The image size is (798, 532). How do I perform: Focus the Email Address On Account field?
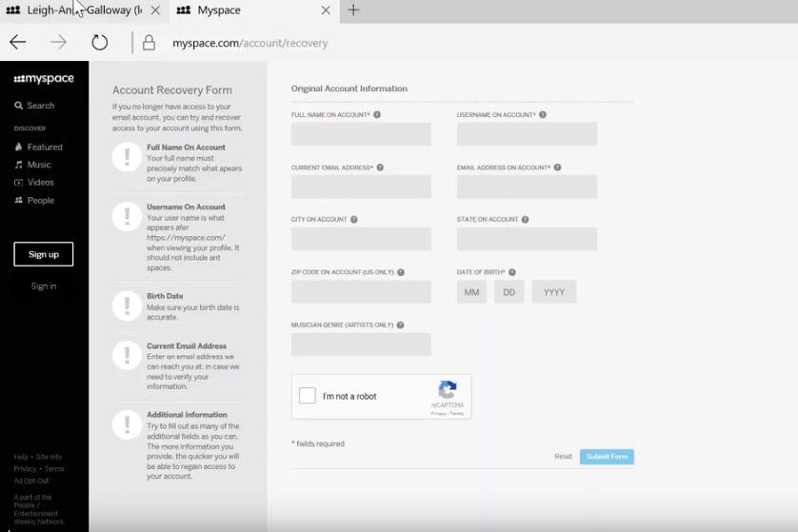tap(527, 187)
